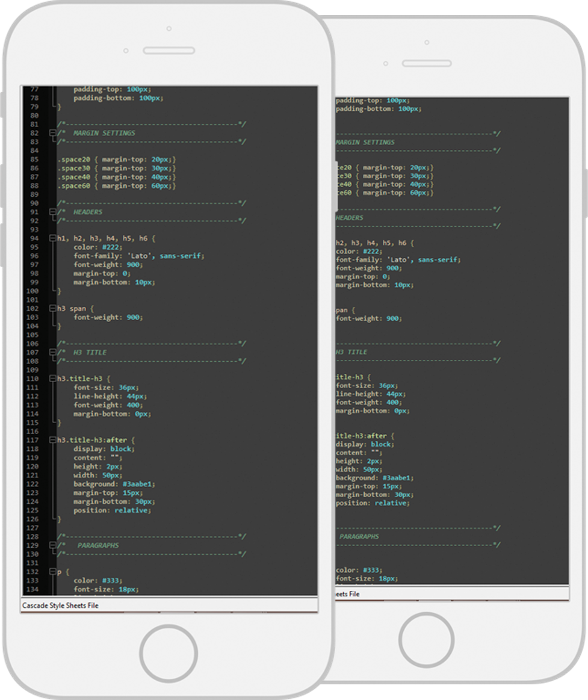Screen dimensions: 588x700
Task: Collapse fold marker at line 107 H3 TITLE comment
Action: pyautogui.click(x=53, y=352)
